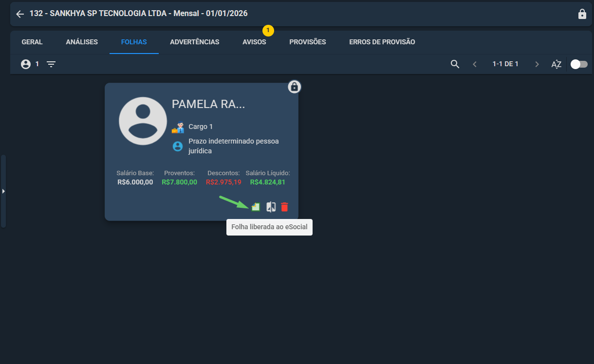Open the ADVERTÊNCIAS tab
Screen dimensions: 594x364
[195, 42]
